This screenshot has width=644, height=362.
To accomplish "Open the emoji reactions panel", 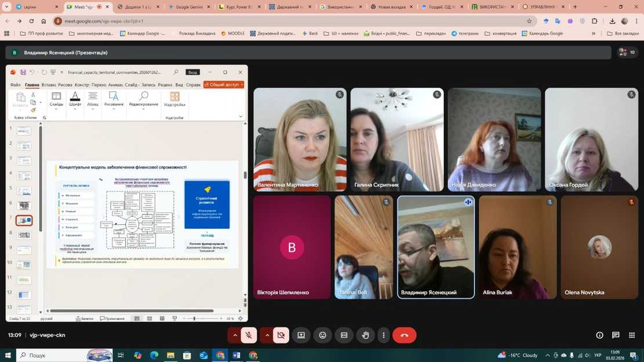I will pos(323,335).
